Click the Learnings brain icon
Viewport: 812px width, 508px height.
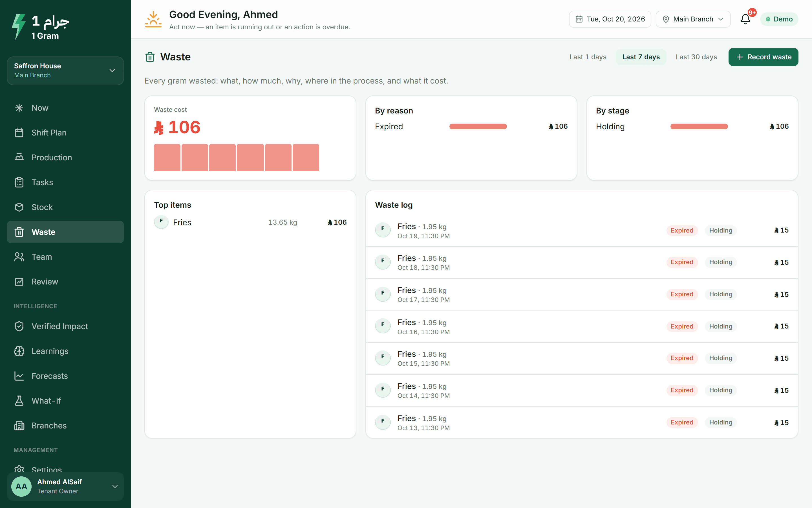pos(19,351)
